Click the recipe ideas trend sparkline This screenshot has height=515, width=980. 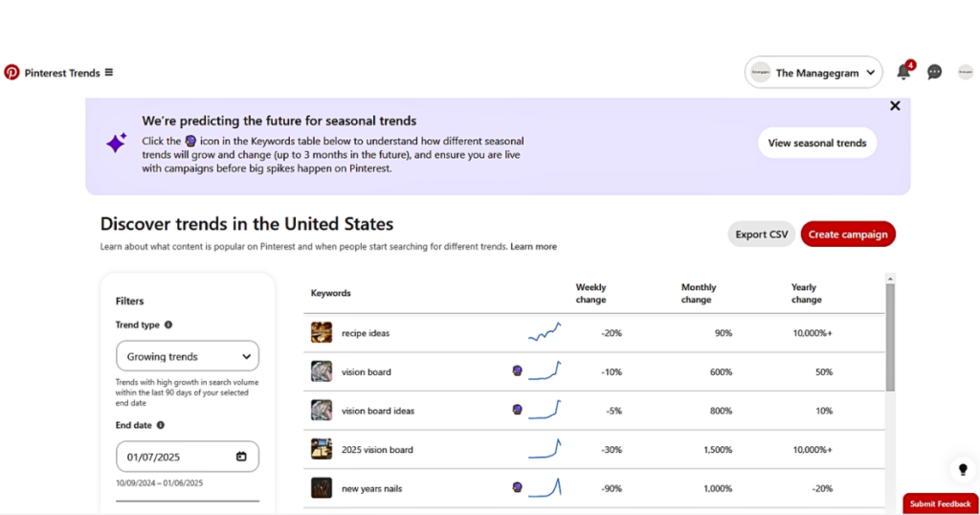click(x=545, y=332)
